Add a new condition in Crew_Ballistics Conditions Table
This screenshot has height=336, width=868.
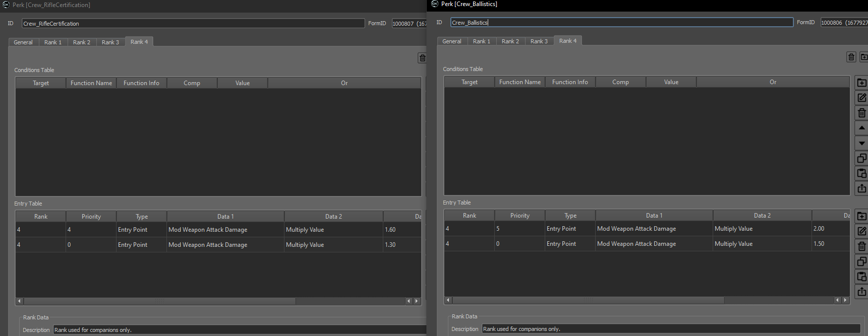click(x=862, y=83)
